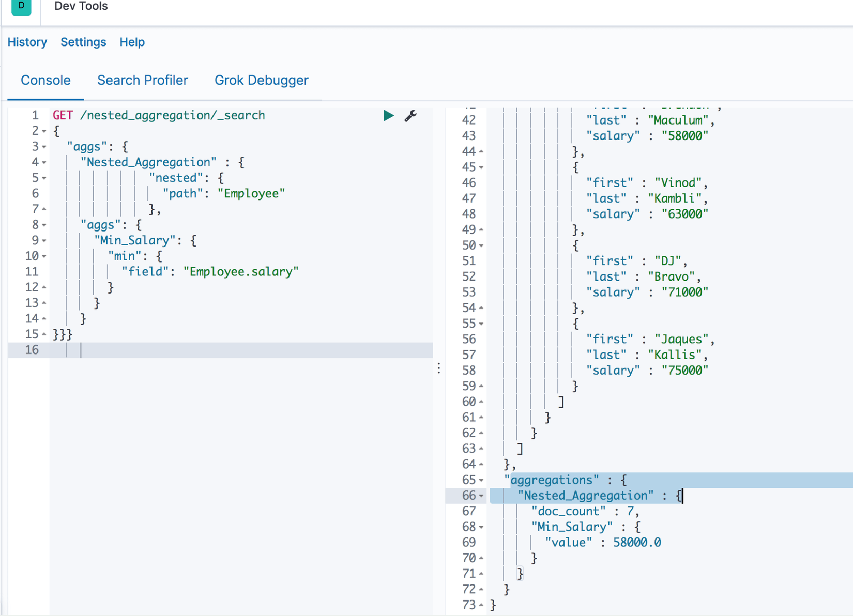This screenshot has height=616, width=853.
Task: Run the query with the play icon
Action: coord(388,115)
